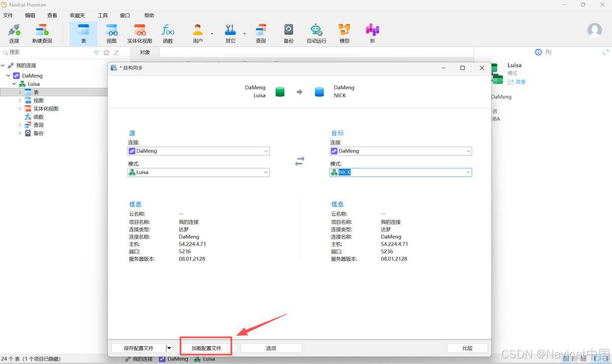The height and width of the screenshot is (364, 612).
Task: Open the 窗口 (Window) menu
Action: [x=125, y=15]
